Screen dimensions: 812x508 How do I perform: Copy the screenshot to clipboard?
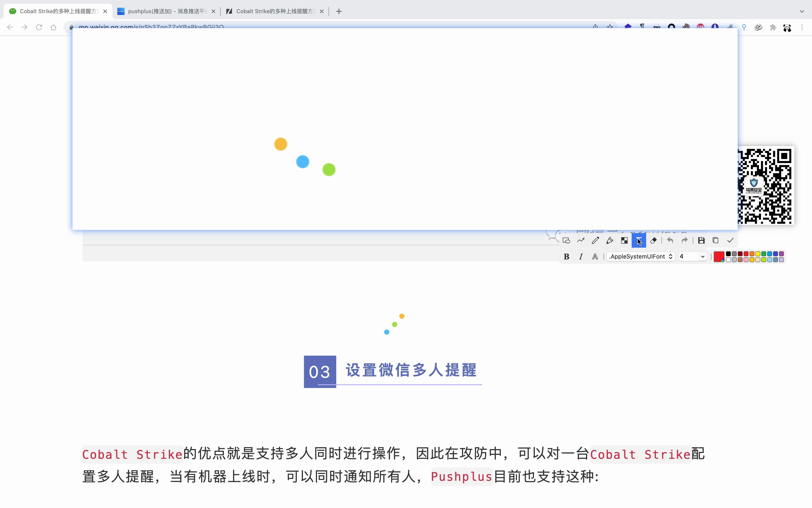(x=716, y=241)
